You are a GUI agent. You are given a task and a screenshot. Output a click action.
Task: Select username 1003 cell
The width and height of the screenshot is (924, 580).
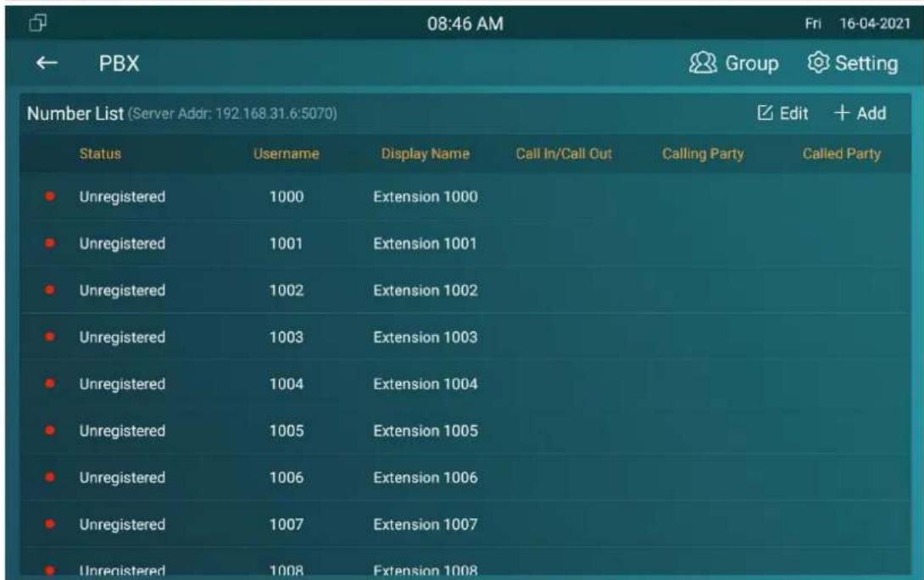[x=287, y=337]
